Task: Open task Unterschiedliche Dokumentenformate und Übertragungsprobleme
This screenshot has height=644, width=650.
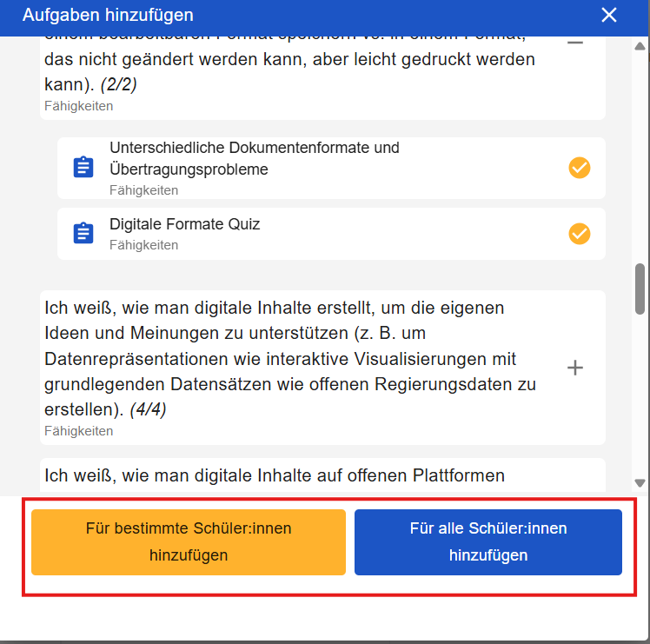Action: (x=254, y=158)
